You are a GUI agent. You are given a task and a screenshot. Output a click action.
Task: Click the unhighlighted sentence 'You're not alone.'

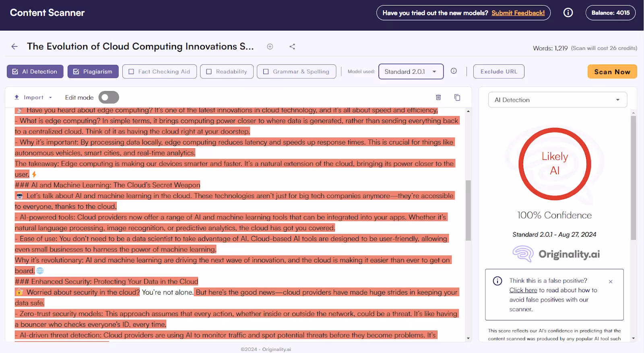[167, 292]
